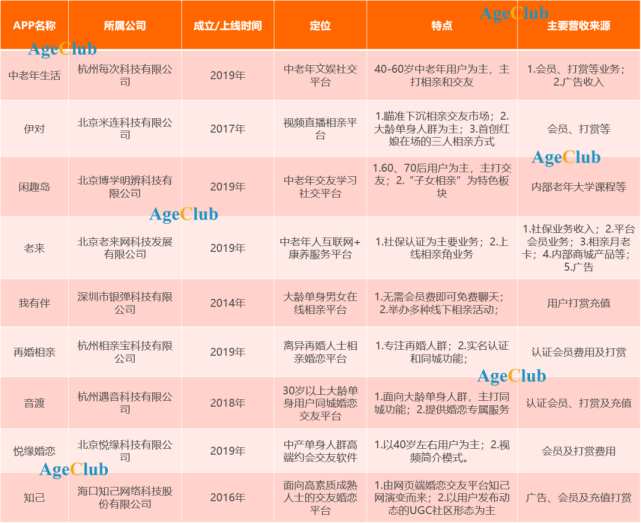Select revenue cell '1.会员、打赏等业务; 2.广告收入'
This screenshot has height=523, width=641.
578,75
